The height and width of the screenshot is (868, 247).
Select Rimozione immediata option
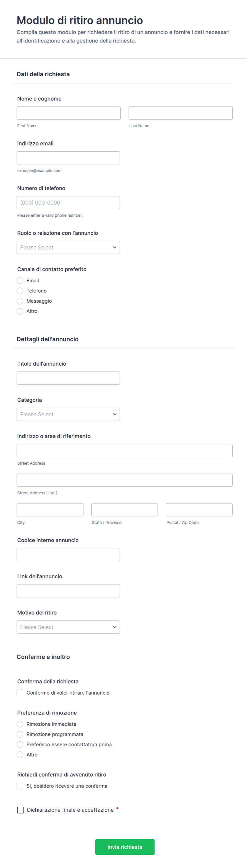pos(20,724)
